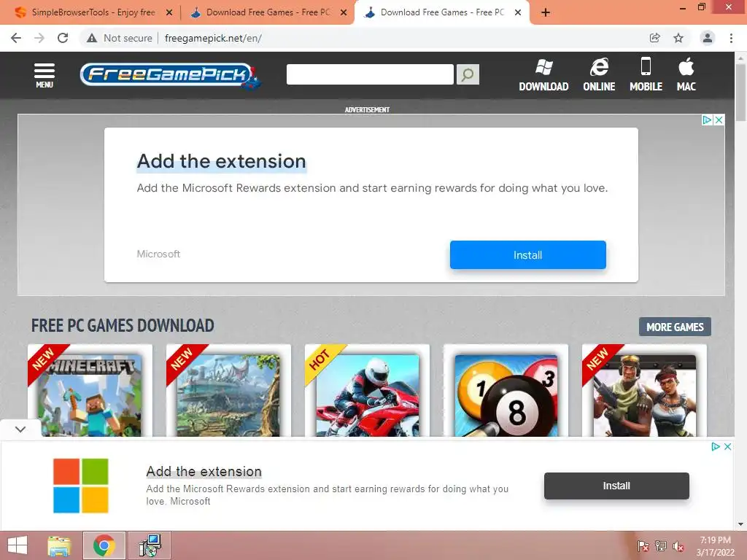This screenshot has height=560, width=747.
Task: Click the AdChoices icon on bottom ad
Action: click(x=715, y=447)
